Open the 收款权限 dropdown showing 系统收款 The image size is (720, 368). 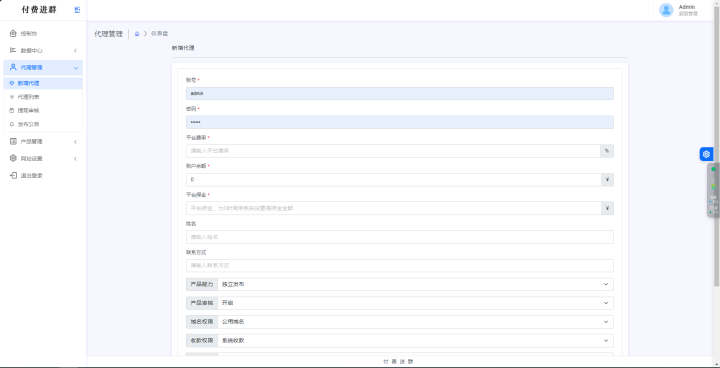point(415,340)
